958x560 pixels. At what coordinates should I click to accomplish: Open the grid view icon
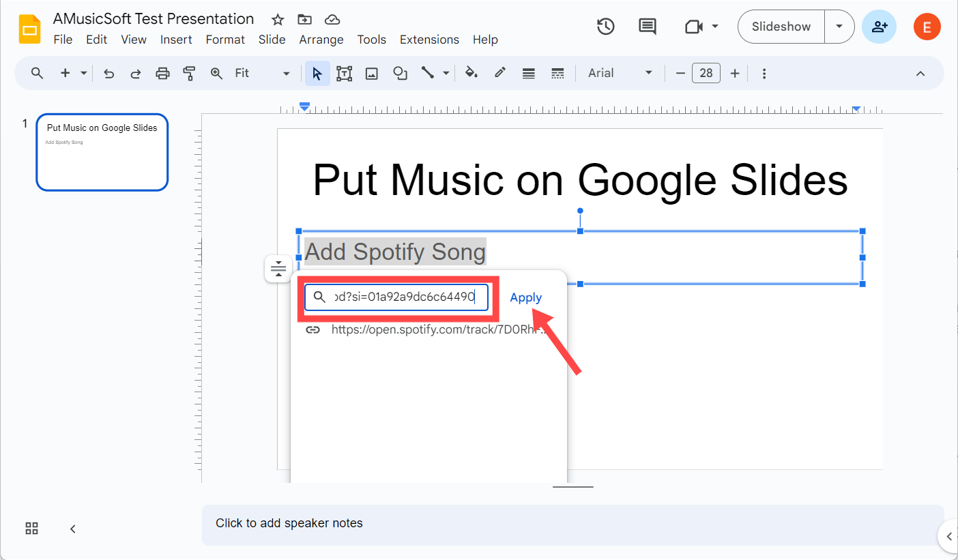tap(31, 528)
